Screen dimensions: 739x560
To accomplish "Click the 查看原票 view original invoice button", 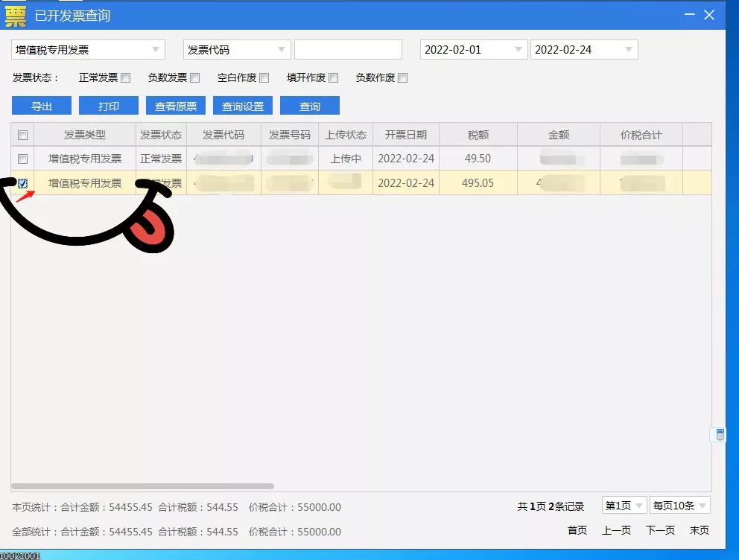I will (x=175, y=105).
